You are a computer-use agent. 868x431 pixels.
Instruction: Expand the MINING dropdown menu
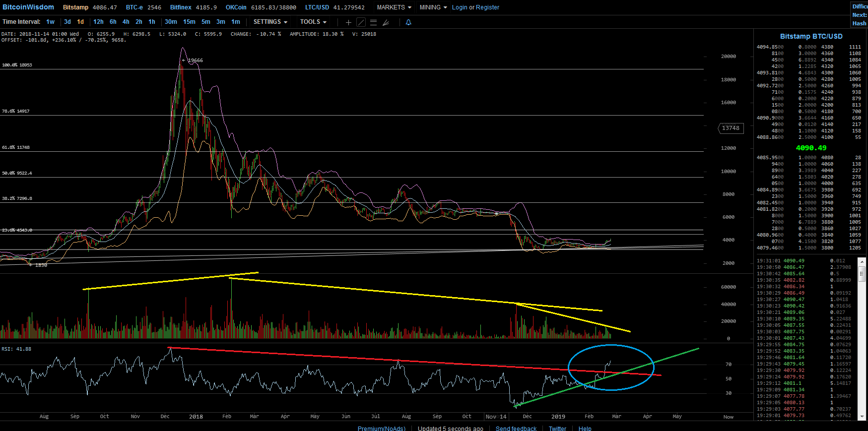(x=433, y=7)
